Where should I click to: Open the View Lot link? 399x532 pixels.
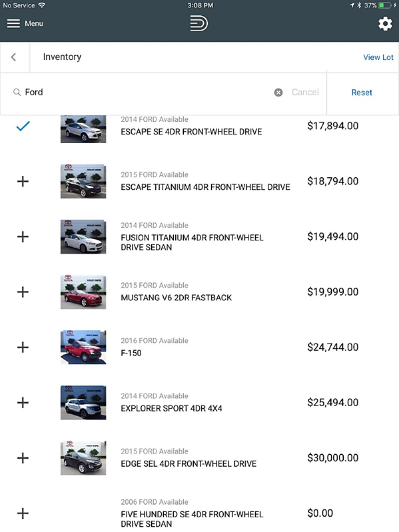point(378,57)
